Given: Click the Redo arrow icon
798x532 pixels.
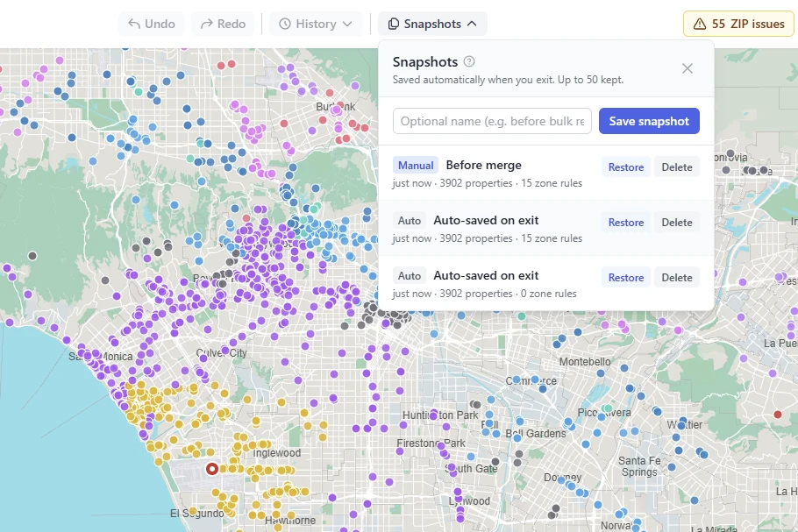Looking at the screenshot, I should pyautogui.click(x=207, y=24).
